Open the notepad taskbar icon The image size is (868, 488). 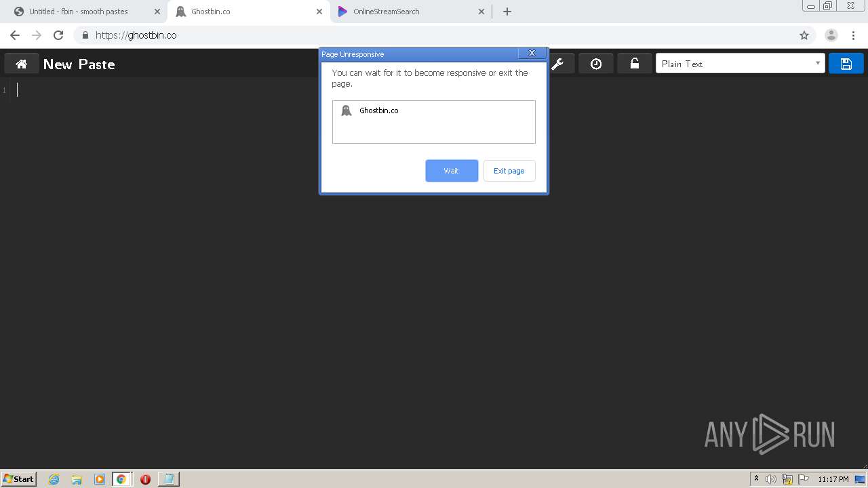click(x=168, y=479)
